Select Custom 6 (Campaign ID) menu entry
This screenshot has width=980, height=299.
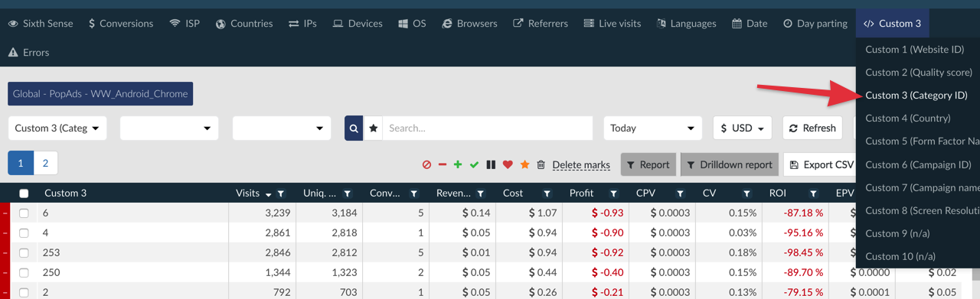point(918,164)
